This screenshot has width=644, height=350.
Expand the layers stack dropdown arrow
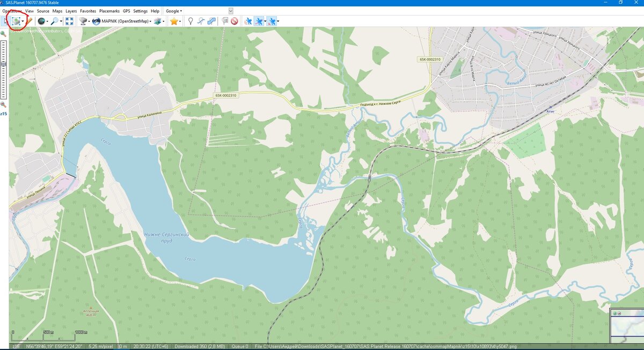164,21
